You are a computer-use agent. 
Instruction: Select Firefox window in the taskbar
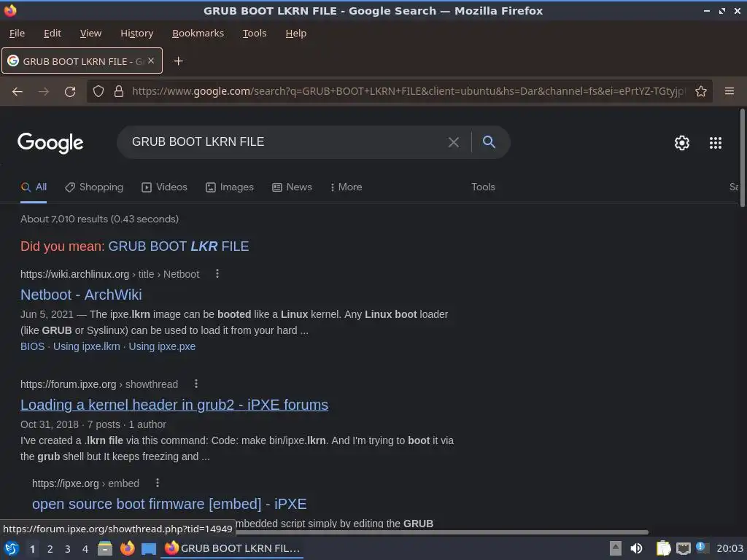pos(233,548)
